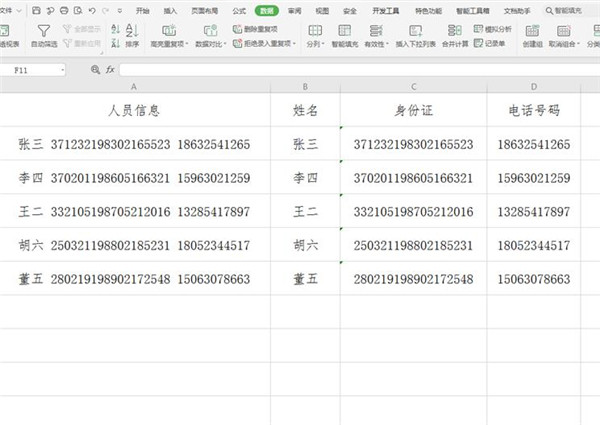Switch to the View (视图) tab
The image size is (600, 425).
pos(322,11)
